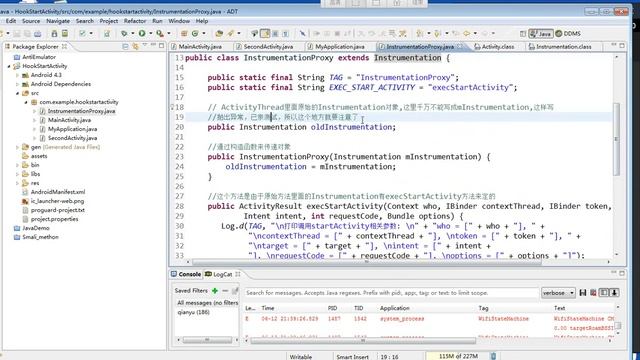The image size is (640, 360).
Task: Click the New Java Class toolbar icon
Action: pos(195,33)
